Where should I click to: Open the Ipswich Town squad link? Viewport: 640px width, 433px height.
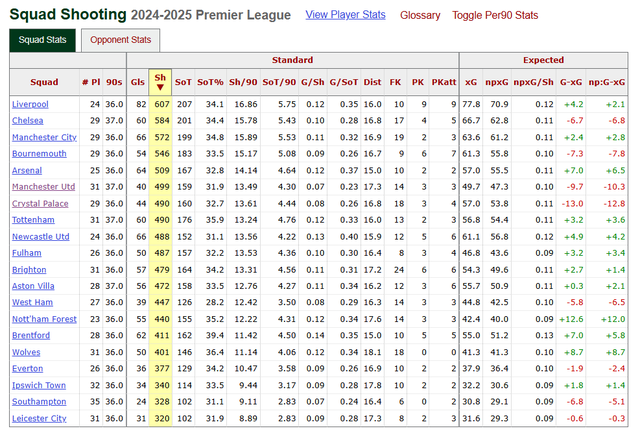(39, 385)
